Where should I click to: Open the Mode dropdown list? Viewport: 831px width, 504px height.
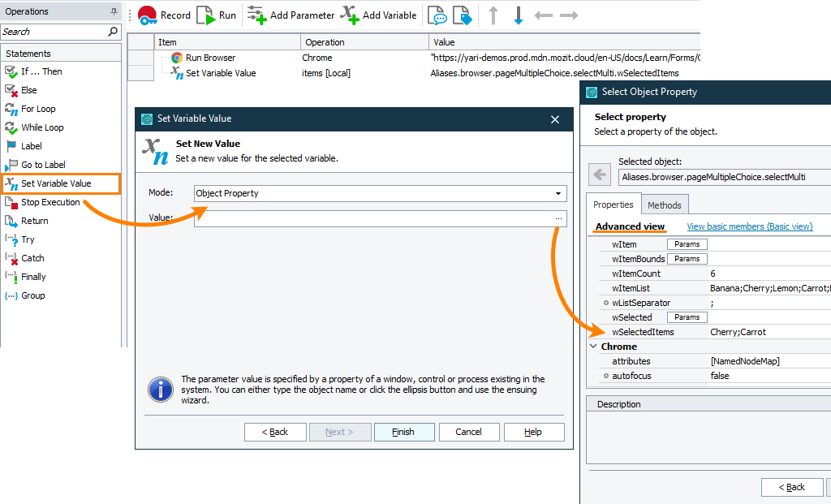558,194
